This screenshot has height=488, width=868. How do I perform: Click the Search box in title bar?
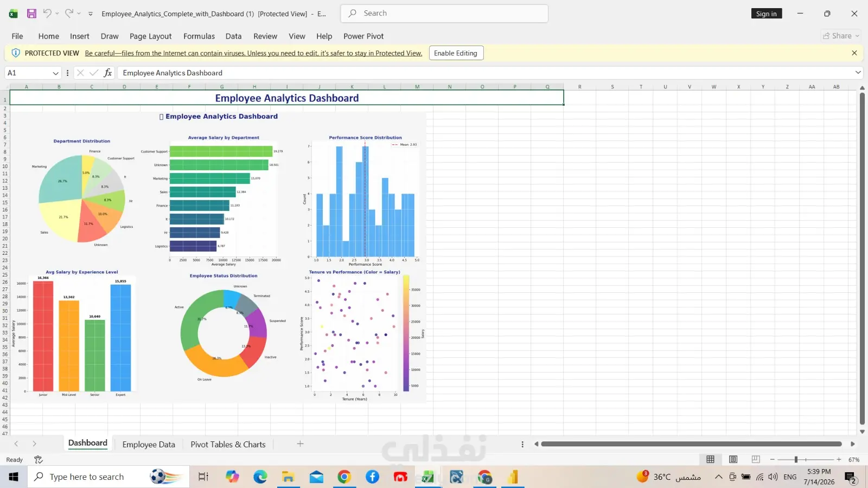click(444, 14)
